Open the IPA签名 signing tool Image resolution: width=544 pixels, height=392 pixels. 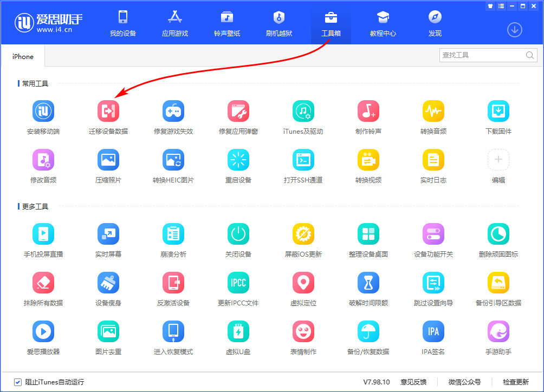click(x=433, y=336)
